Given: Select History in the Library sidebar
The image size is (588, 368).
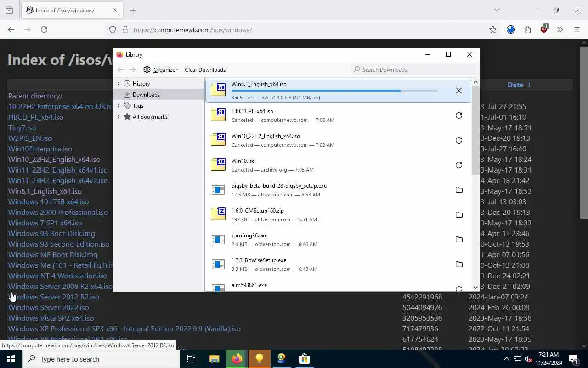Looking at the screenshot, I should click(141, 84).
